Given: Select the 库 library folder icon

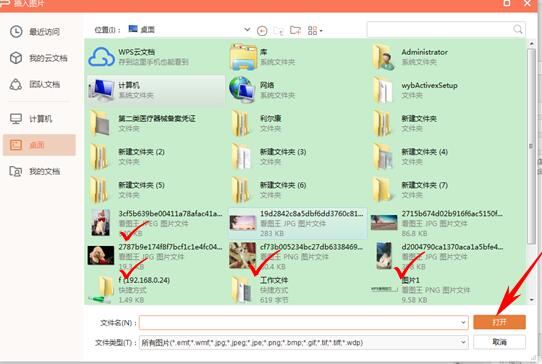Looking at the screenshot, I should click(x=243, y=57).
